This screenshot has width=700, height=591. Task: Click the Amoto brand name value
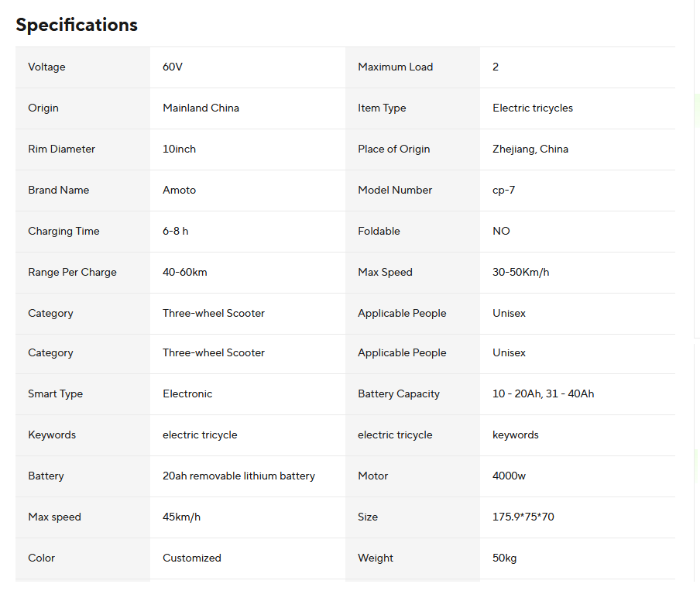pyautogui.click(x=180, y=190)
